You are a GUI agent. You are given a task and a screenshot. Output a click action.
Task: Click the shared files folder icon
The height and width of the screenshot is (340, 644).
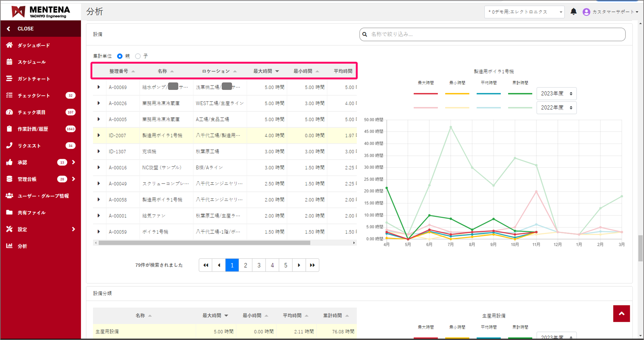point(9,212)
